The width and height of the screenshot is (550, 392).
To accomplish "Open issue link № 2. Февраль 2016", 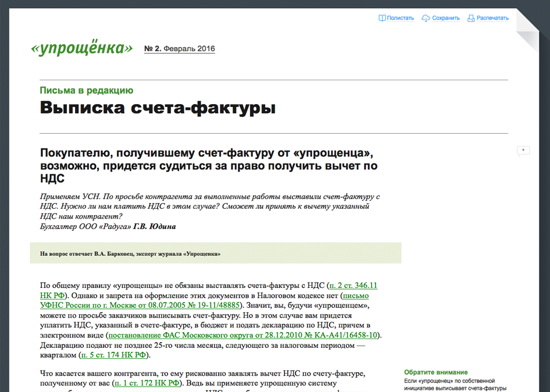I will (x=179, y=49).
